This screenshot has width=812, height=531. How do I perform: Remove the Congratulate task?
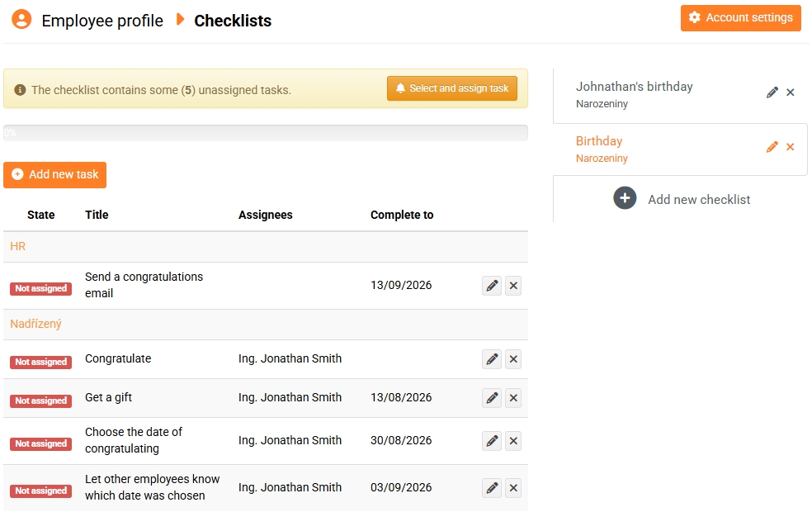513,359
